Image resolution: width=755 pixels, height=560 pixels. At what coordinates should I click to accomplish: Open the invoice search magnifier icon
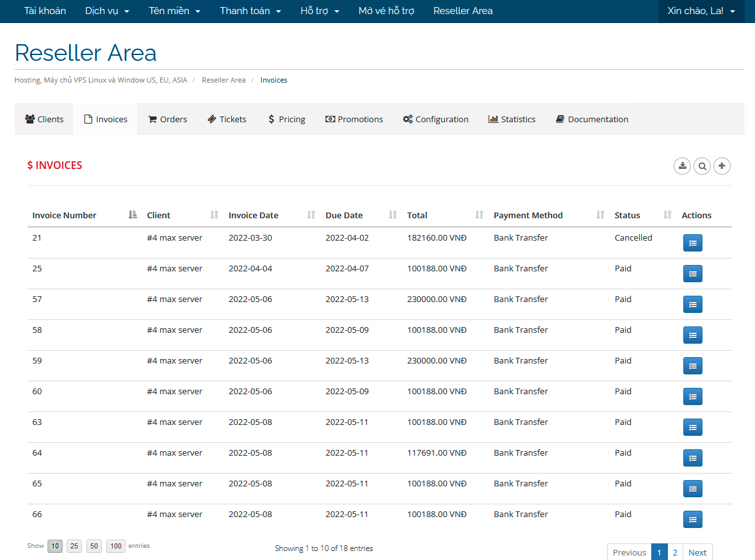click(x=702, y=166)
